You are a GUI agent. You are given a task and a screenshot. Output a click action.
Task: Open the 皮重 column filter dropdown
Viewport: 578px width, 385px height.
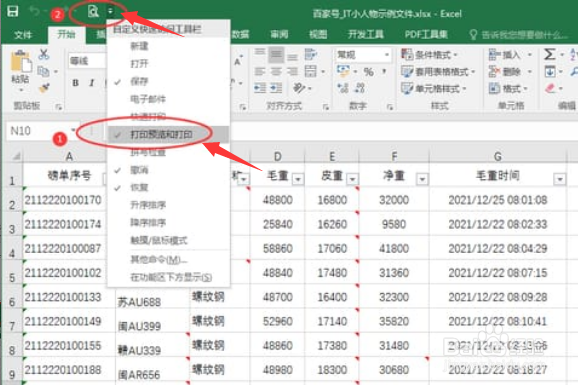tap(352, 180)
